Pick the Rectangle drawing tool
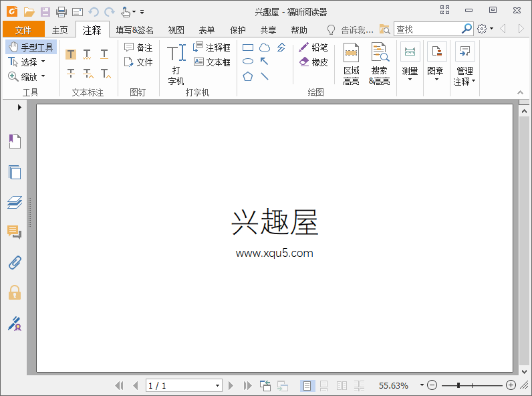 coord(248,47)
